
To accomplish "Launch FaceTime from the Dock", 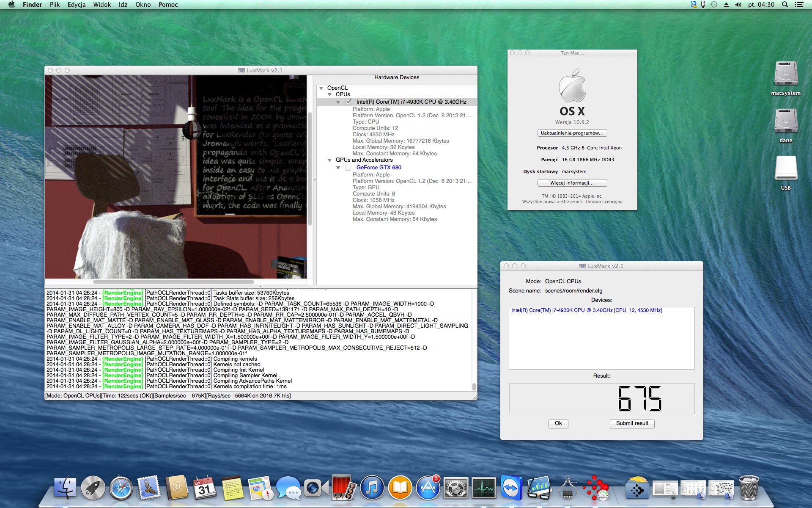I will click(x=316, y=488).
